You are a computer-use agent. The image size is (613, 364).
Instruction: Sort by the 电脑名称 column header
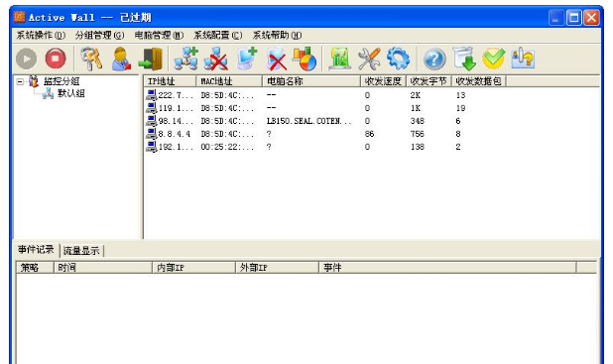tap(310, 81)
